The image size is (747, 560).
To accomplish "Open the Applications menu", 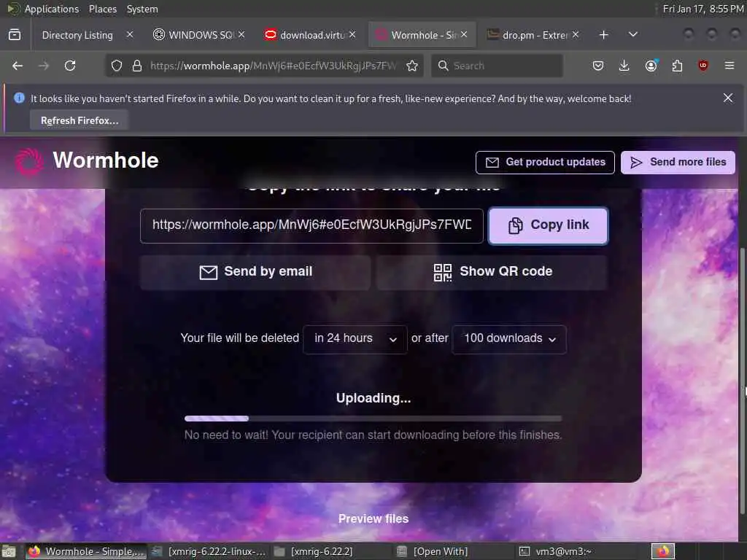I will point(52,9).
